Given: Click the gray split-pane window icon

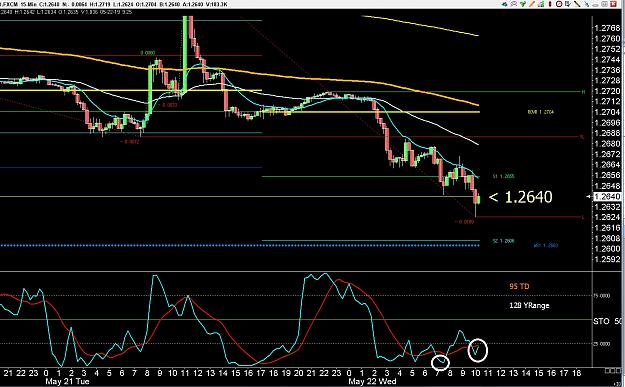Looking at the screenshot, I should (605, 4).
